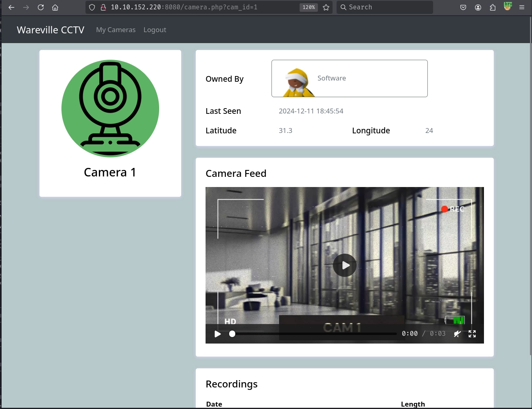Open the Pocket save icon

tap(463, 7)
